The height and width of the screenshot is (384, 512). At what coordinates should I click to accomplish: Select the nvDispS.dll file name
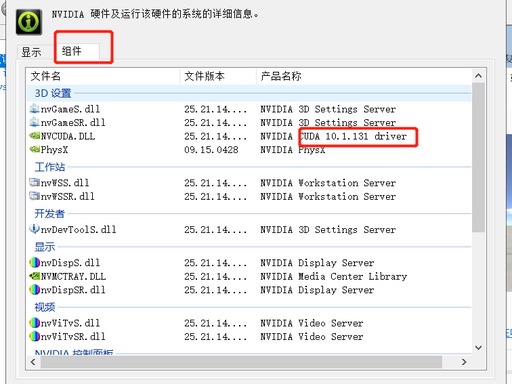coord(70,263)
